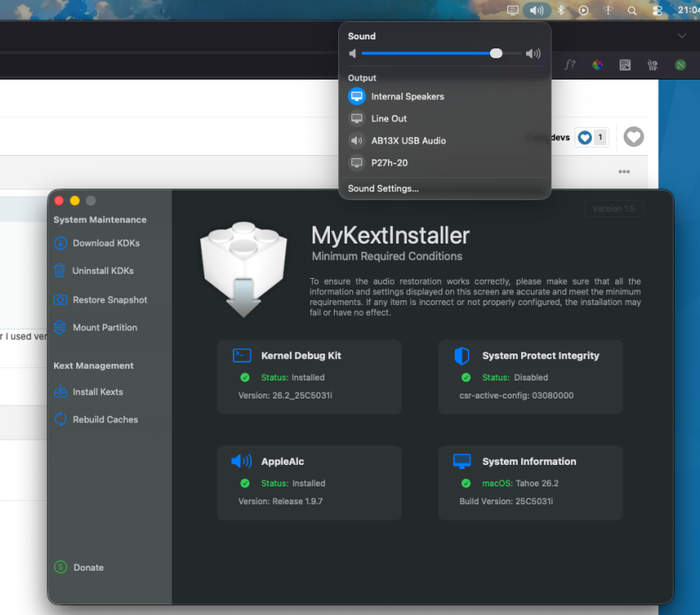The height and width of the screenshot is (615, 700).
Task: Click the System Protect Integrity status checkmark
Action: click(465, 378)
